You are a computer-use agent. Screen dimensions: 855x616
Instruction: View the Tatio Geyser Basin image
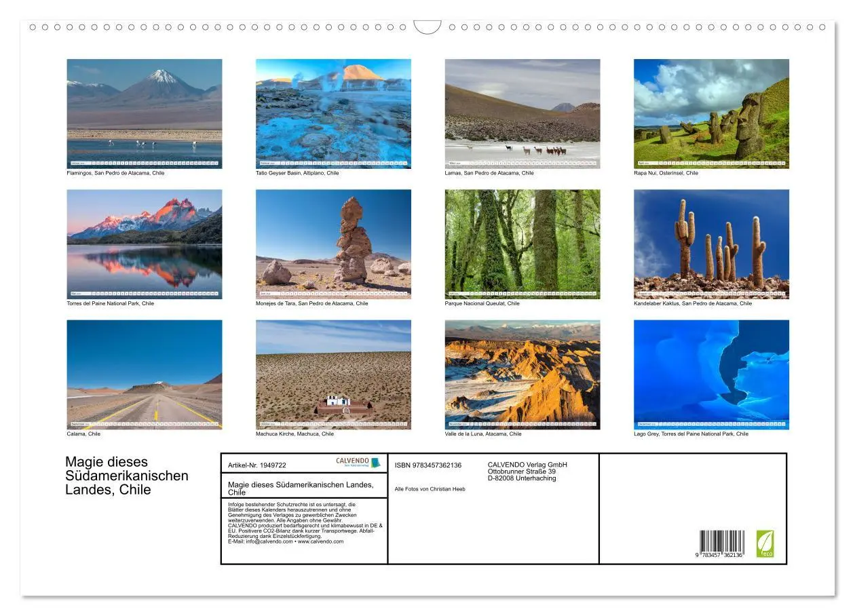tap(334, 112)
